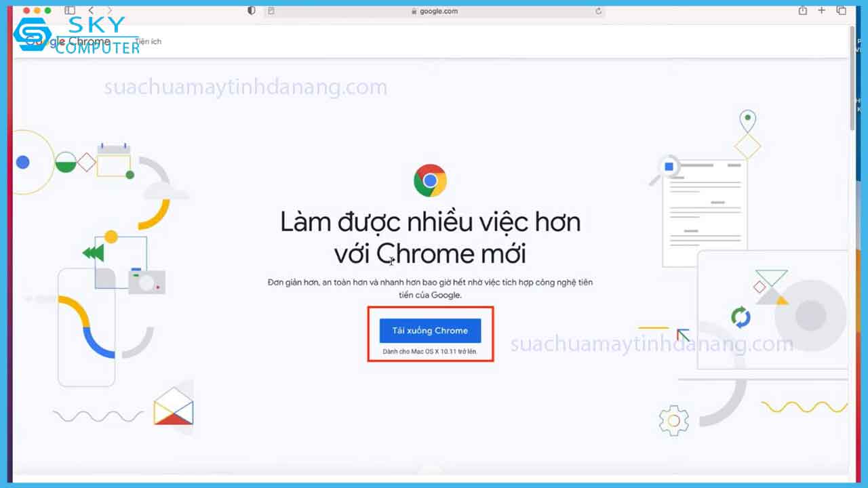Go back with the Safari back arrow
Screen dimensions: 868x488
click(92, 10)
